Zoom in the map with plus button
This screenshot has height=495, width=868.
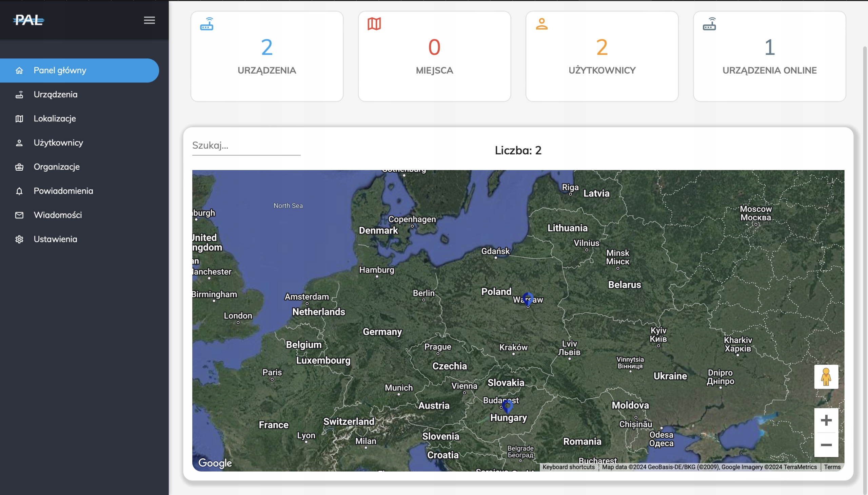point(826,420)
